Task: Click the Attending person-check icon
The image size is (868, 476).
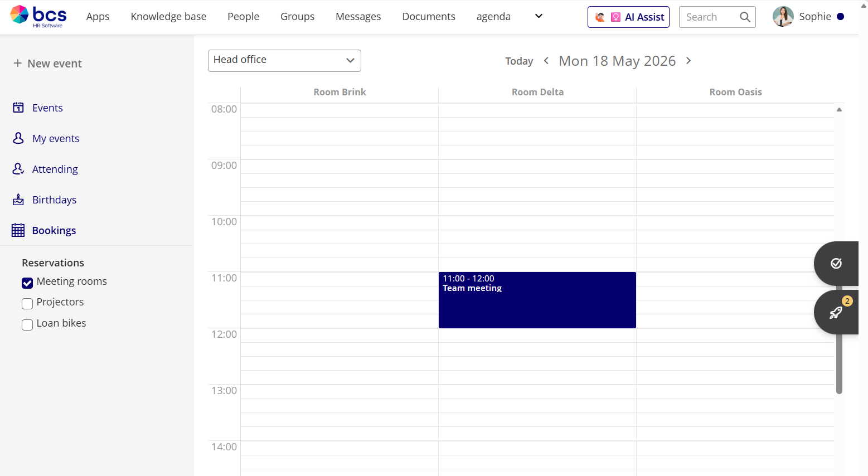Action: [18, 169]
